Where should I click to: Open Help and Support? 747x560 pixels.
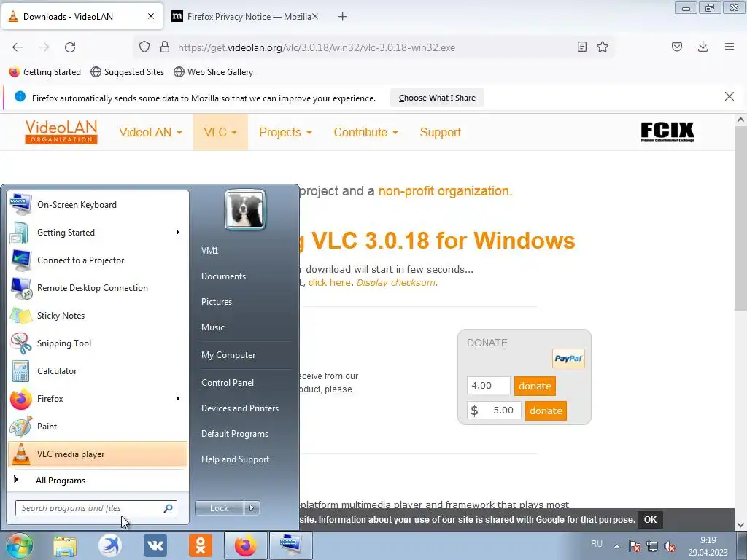pos(236,459)
